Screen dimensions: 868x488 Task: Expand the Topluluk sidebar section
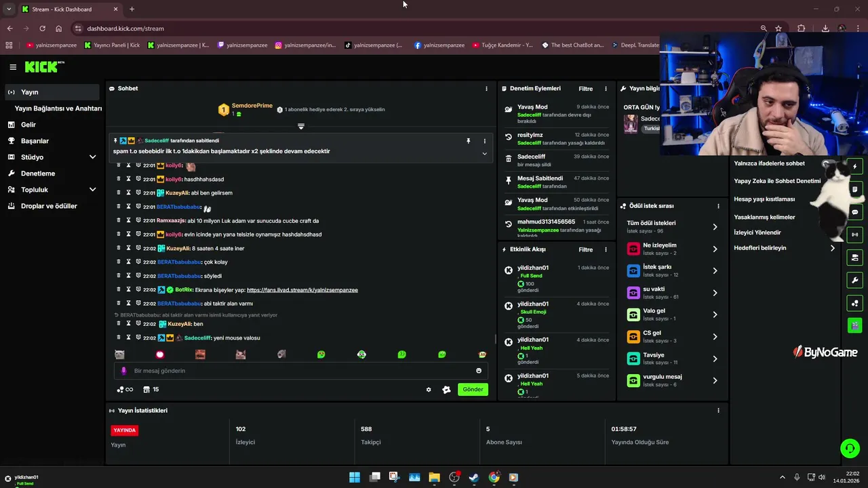[93, 190]
